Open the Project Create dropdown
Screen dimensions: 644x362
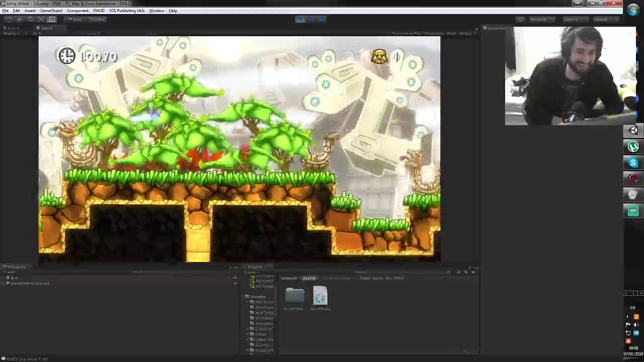[250, 272]
